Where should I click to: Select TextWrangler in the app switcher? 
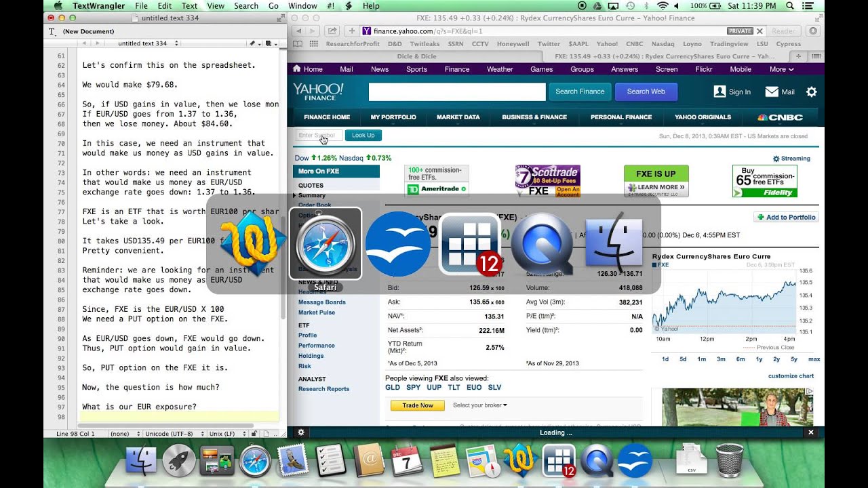[x=253, y=244]
